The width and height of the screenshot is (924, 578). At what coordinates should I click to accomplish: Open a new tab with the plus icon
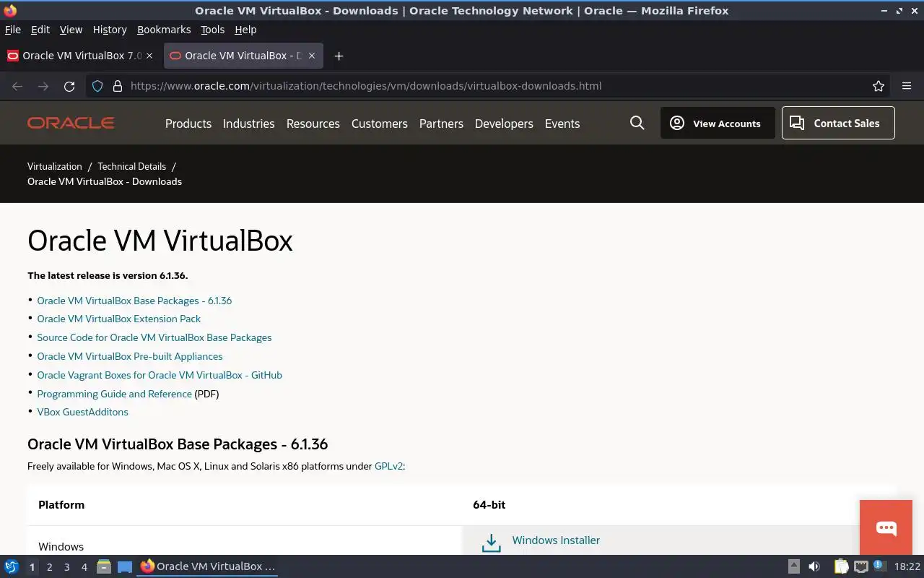(339, 56)
